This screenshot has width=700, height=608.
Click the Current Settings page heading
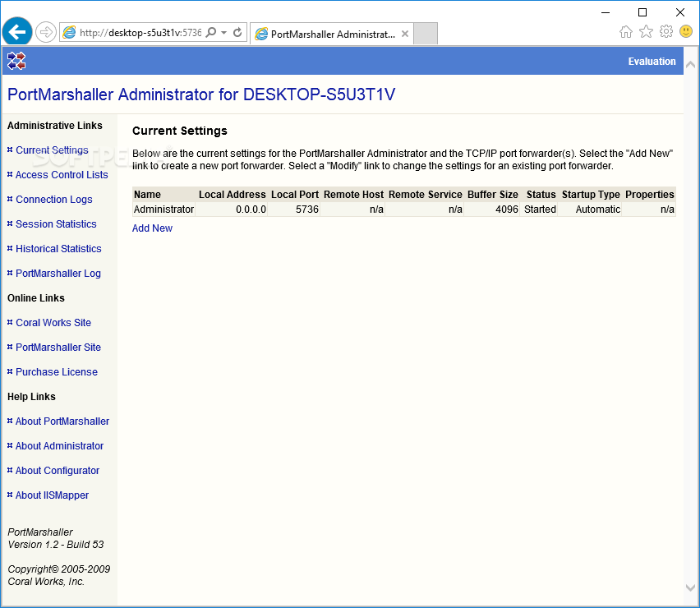(180, 131)
